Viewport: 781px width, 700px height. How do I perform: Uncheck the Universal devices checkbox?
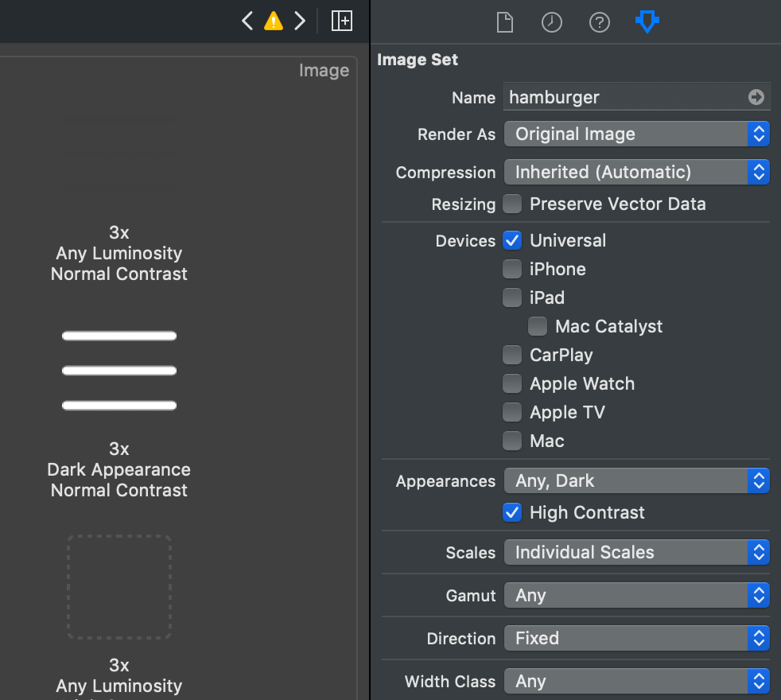pyautogui.click(x=513, y=241)
